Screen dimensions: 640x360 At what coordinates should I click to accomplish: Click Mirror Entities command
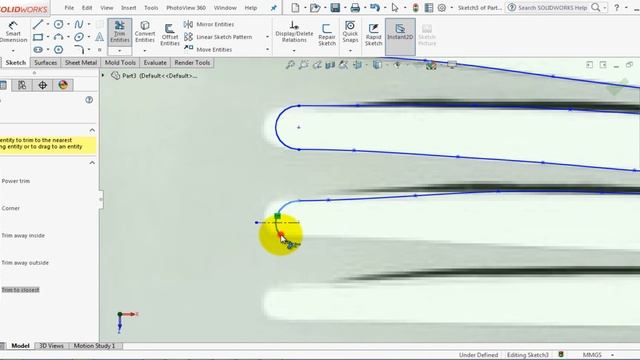(x=209, y=24)
